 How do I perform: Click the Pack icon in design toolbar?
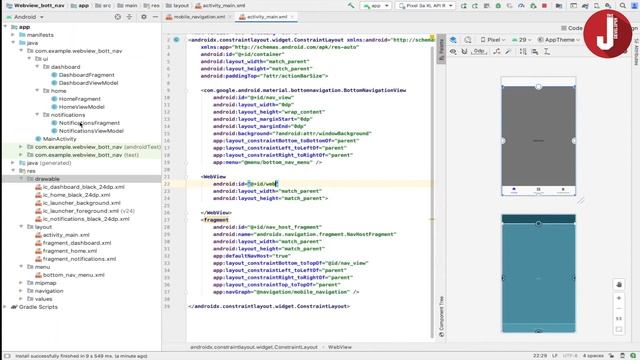coord(523,51)
